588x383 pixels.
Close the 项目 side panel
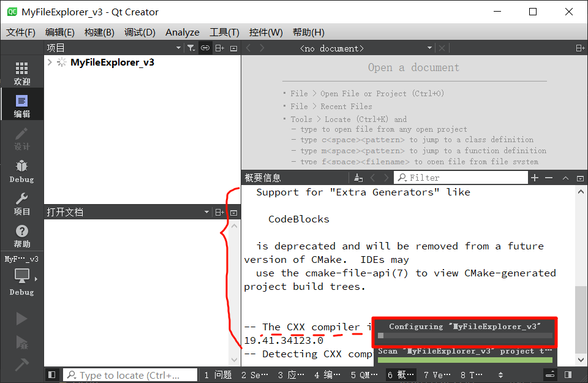233,48
